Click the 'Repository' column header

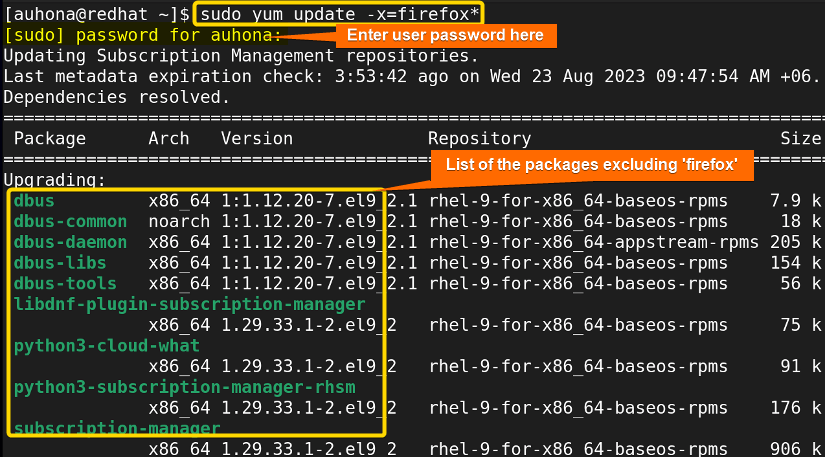point(479,139)
